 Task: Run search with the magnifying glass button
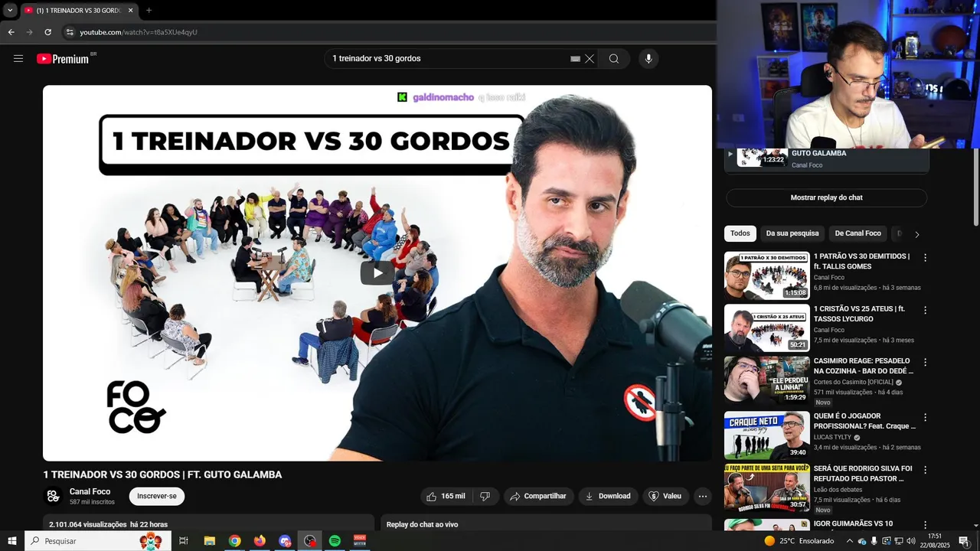click(614, 59)
